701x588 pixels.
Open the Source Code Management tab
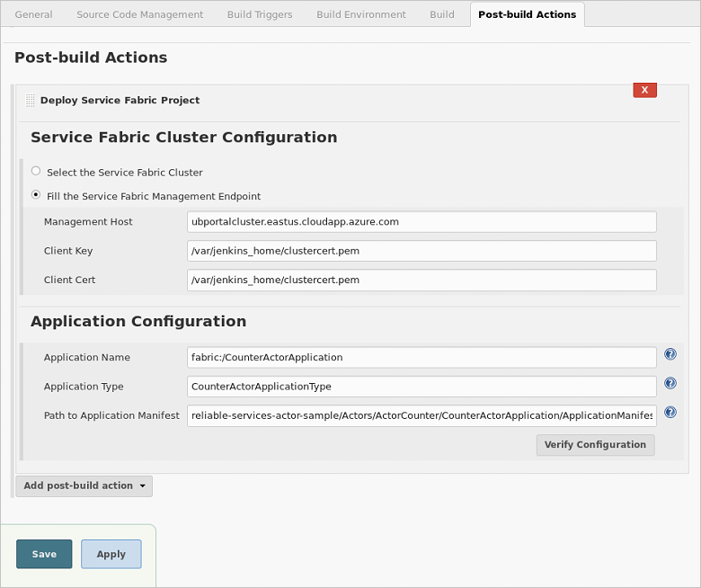pos(140,14)
